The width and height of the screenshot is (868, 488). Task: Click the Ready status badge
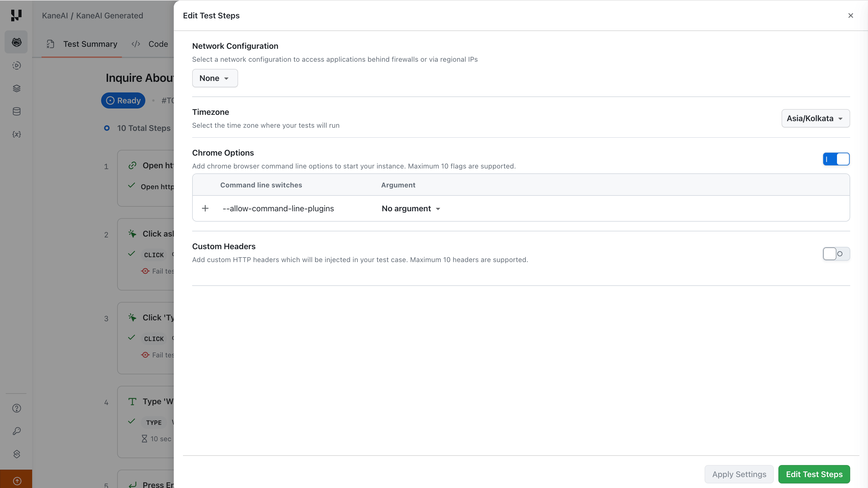123,100
